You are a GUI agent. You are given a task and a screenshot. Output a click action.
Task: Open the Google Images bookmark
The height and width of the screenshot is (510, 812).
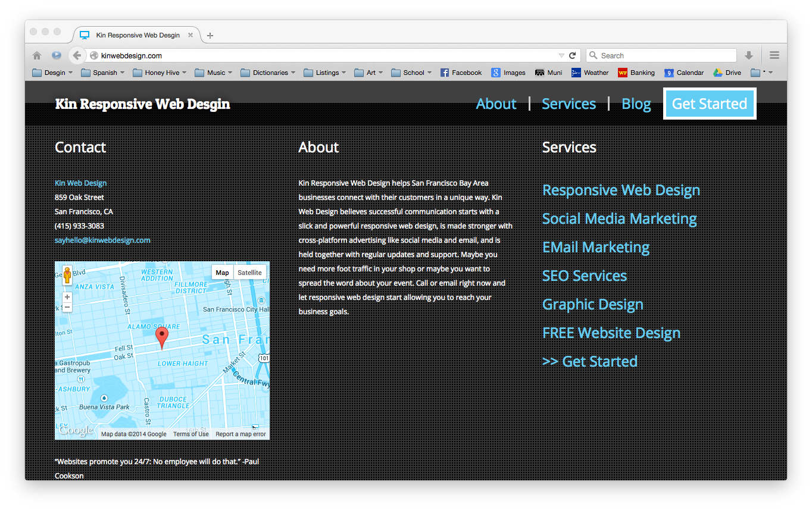(508, 73)
